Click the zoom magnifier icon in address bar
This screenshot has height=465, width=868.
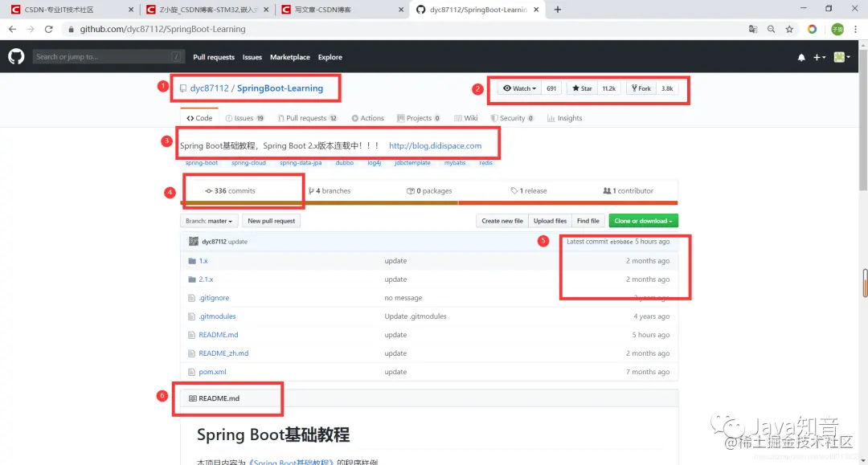[x=771, y=29]
